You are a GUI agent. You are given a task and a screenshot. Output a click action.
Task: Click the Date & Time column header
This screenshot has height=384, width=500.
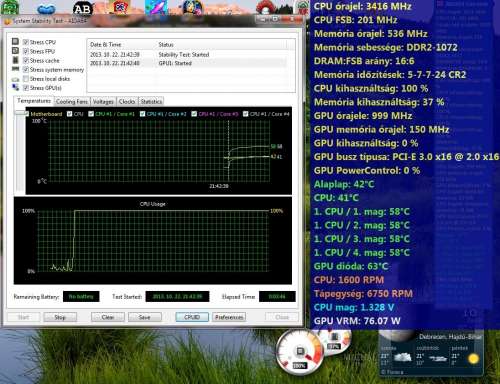122,44
